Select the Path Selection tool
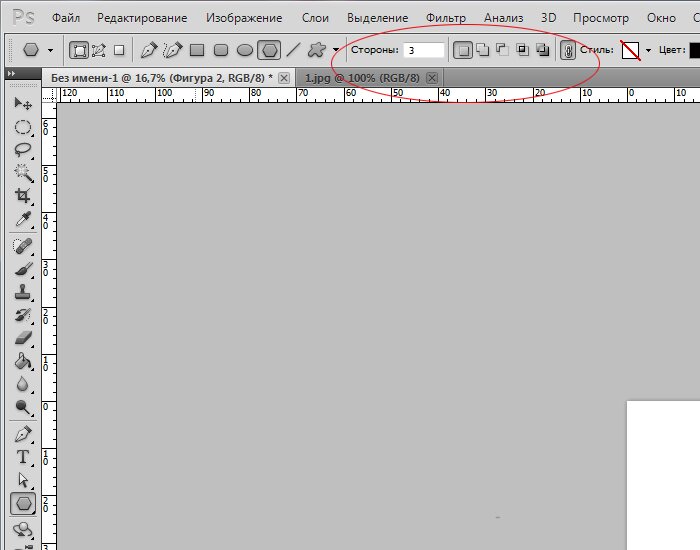Viewport: 700px width, 550px height. (23, 480)
